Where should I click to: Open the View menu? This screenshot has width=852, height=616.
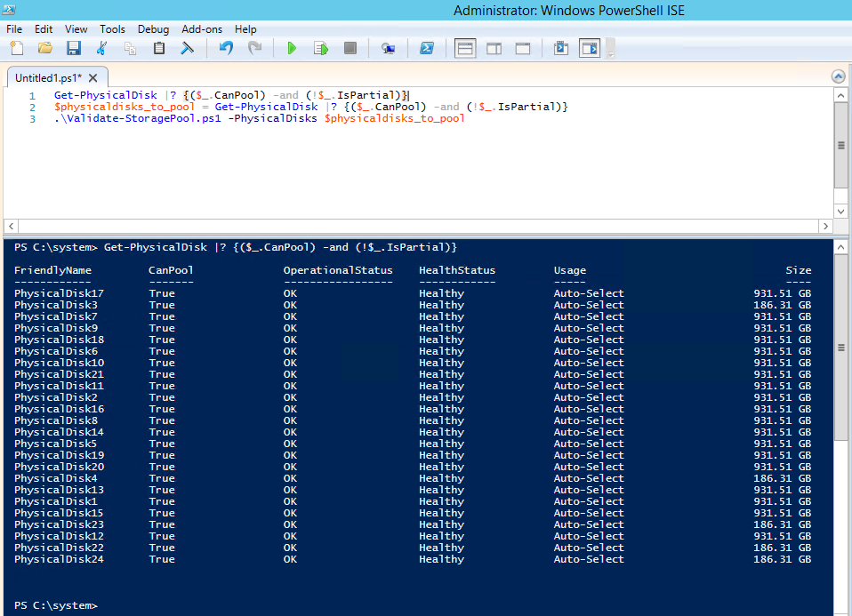[76, 29]
